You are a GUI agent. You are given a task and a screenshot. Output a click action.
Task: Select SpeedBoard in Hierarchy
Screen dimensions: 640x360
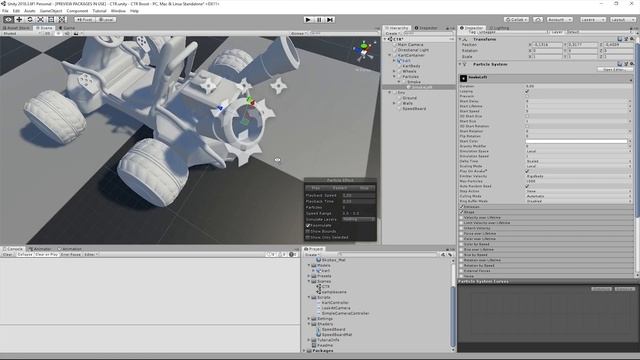[x=414, y=109]
